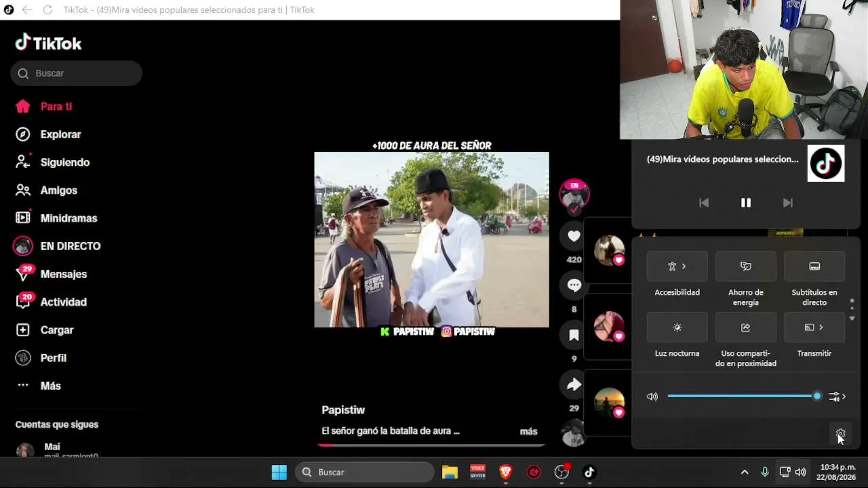Open the sound disc below the share count
This screenshot has height=488, width=868.
(x=574, y=433)
